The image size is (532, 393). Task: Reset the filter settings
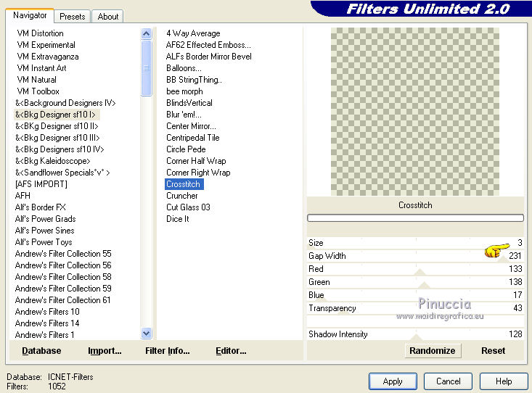493,351
